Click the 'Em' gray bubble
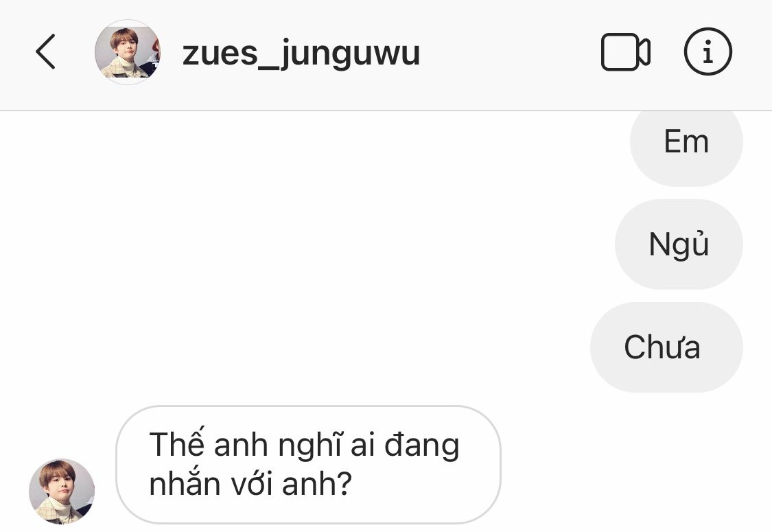This screenshot has height=532, width=772. click(686, 143)
